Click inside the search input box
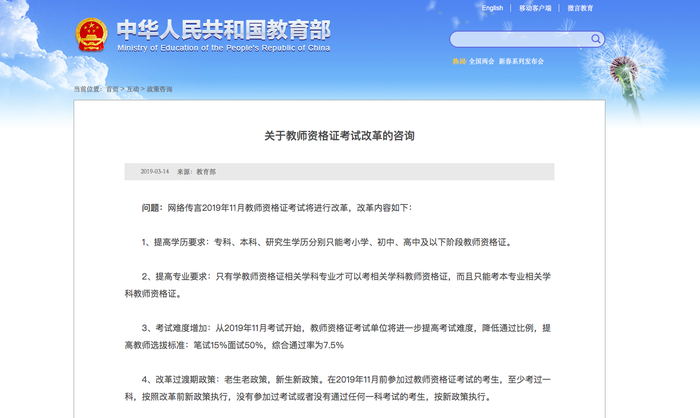This screenshot has width=700, height=418. [x=518, y=40]
